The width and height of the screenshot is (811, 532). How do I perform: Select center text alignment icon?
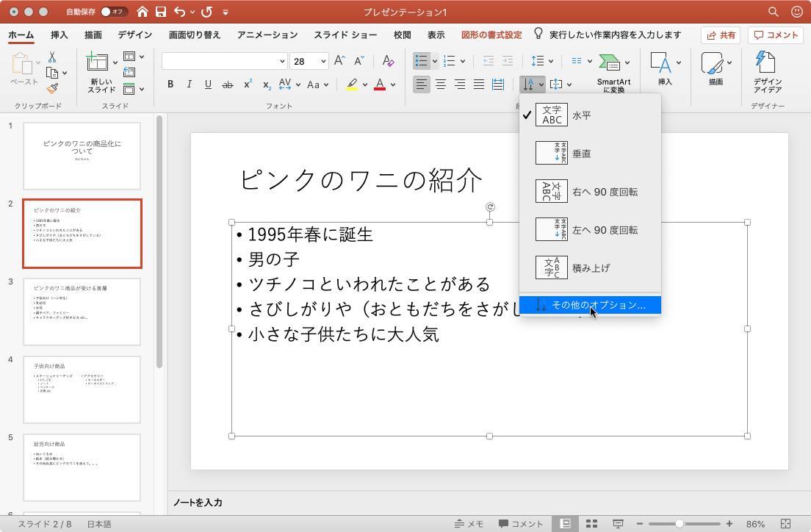pos(441,85)
